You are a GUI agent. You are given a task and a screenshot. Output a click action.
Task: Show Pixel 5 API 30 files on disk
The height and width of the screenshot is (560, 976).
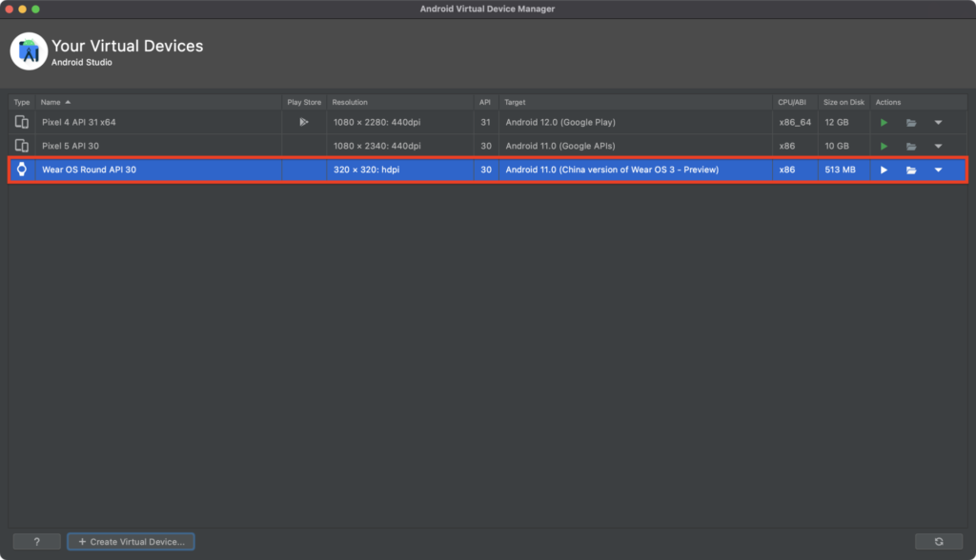pyautogui.click(x=911, y=147)
